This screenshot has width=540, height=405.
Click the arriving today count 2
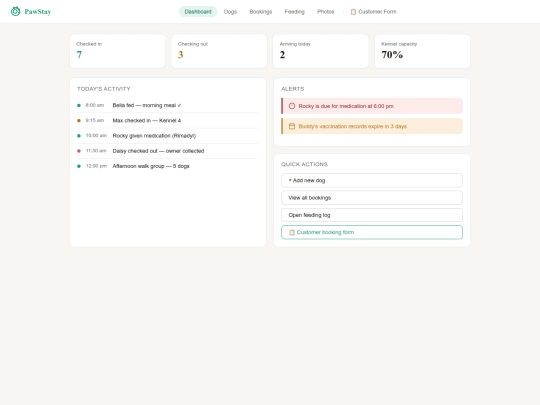pyautogui.click(x=282, y=55)
